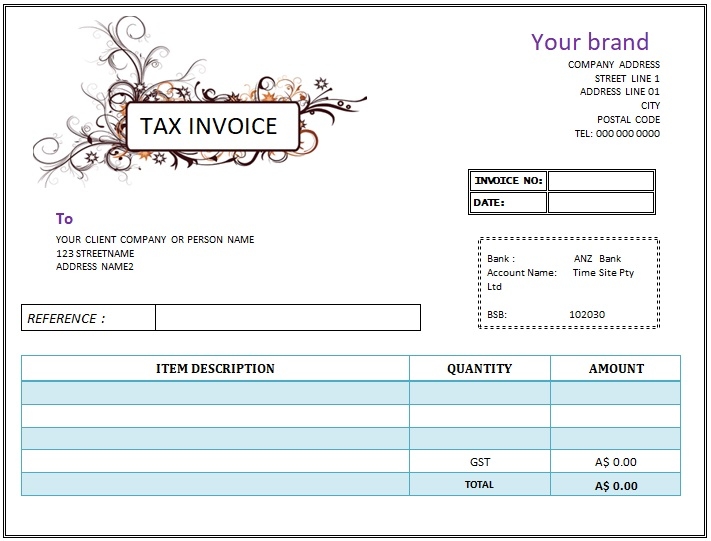
Task: Click the purple 'To' heading
Action: tap(64, 219)
